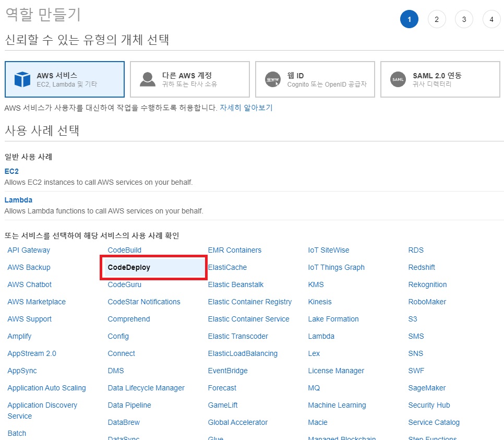This screenshot has width=504, height=440.
Task: Choose IoT Things Graph service
Action: [336, 267]
